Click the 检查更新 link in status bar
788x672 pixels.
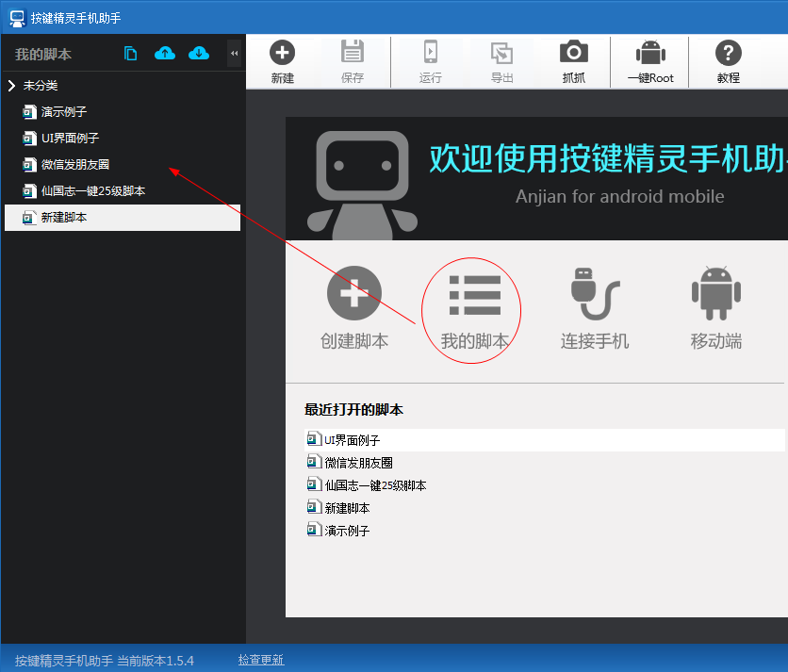tap(261, 660)
